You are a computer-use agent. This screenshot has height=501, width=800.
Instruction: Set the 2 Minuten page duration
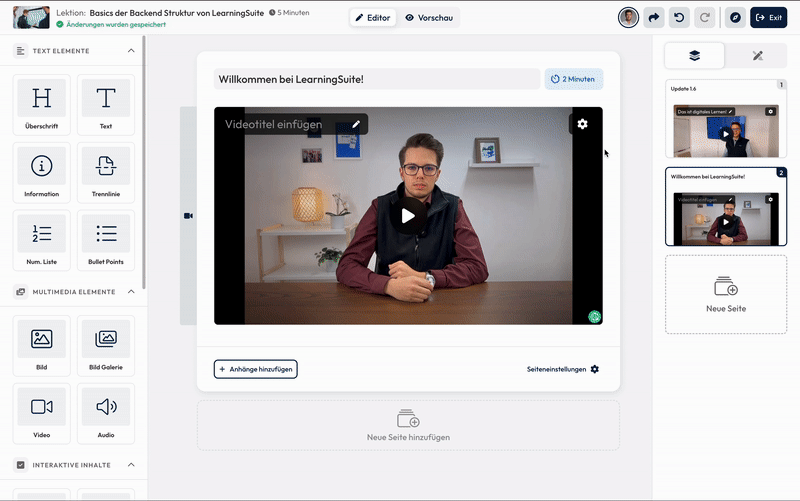click(573, 79)
